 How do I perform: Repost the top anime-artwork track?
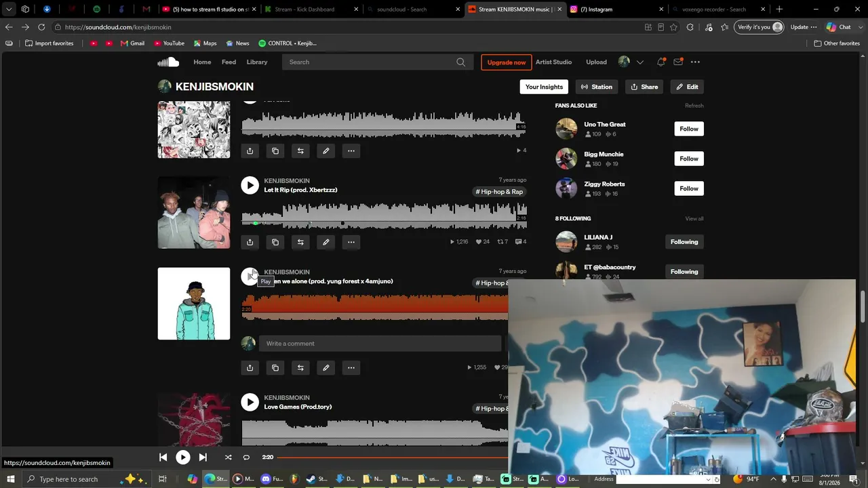pyautogui.click(x=300, y=151)
